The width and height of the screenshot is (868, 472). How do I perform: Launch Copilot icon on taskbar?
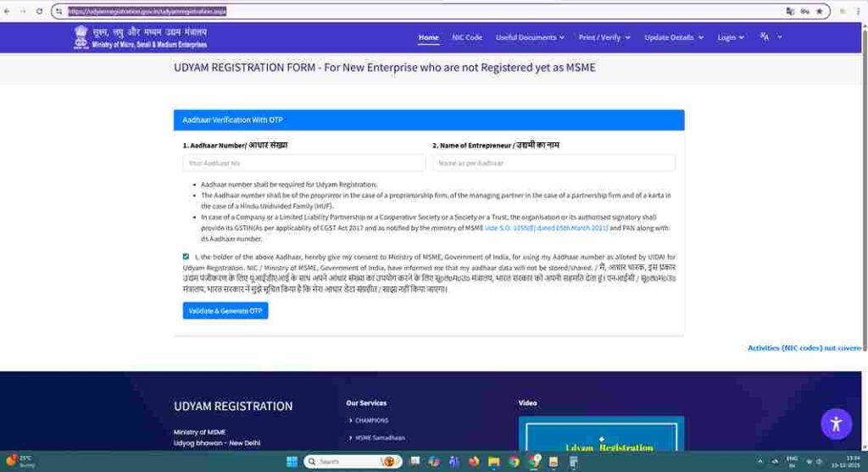[x=434, y=462]
